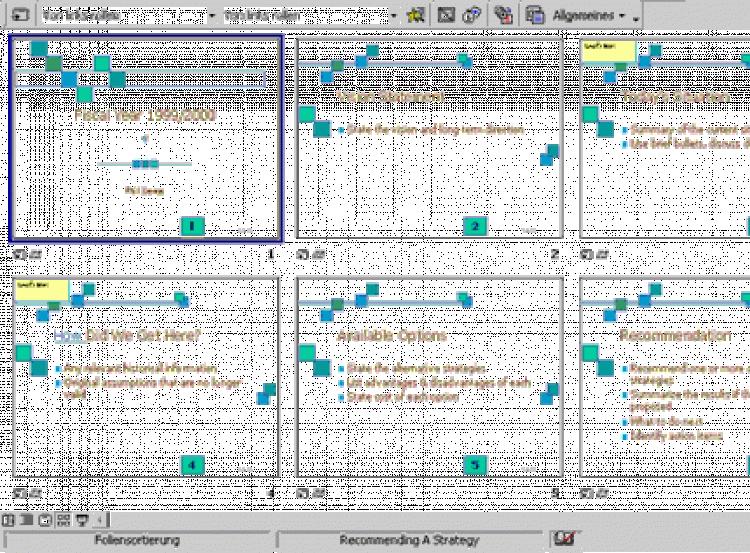
Task: Toggle Hide Slide in the toolbar
Action: (447, 15)
